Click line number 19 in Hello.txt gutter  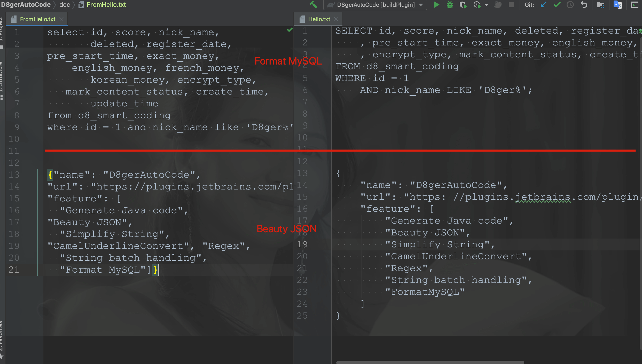(302, 244)
